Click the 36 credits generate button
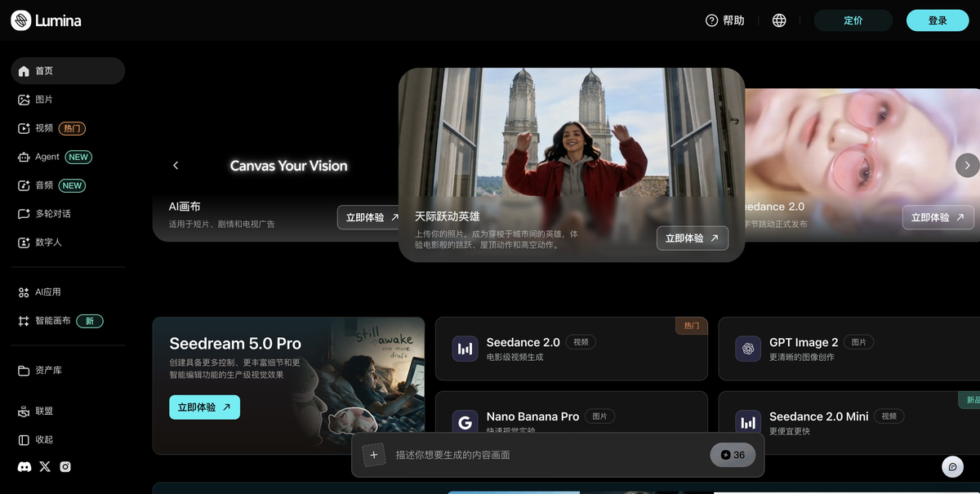The height and width of the screenshot is (494, 980). [x=733, y=455]
